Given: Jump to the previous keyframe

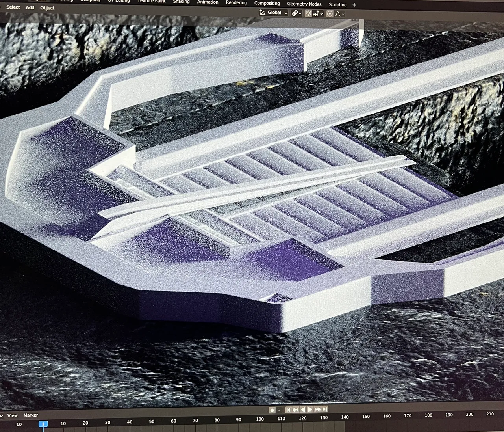Looking at the screenshot, I should 296,410.
